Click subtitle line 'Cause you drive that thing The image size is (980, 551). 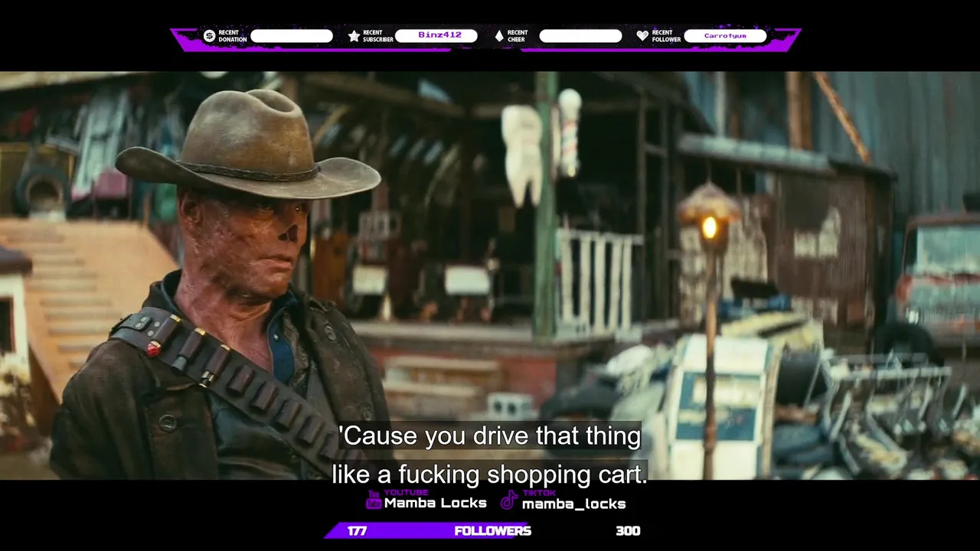click(490, 436)
